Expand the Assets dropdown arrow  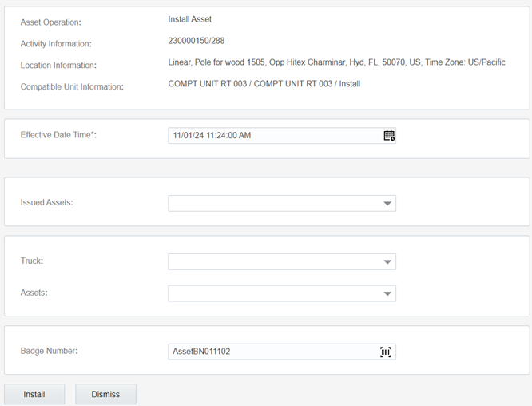387,293
